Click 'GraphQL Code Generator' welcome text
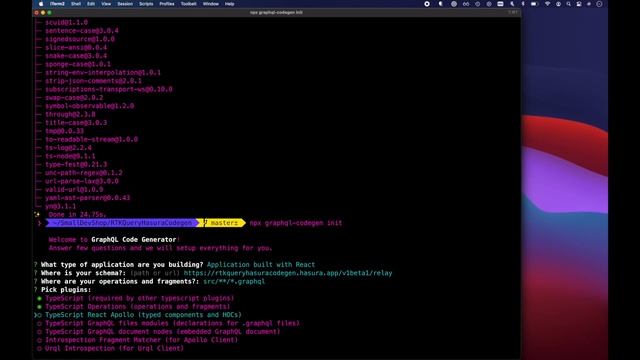This screenshot has width=640, height=360. coord(133,240)
